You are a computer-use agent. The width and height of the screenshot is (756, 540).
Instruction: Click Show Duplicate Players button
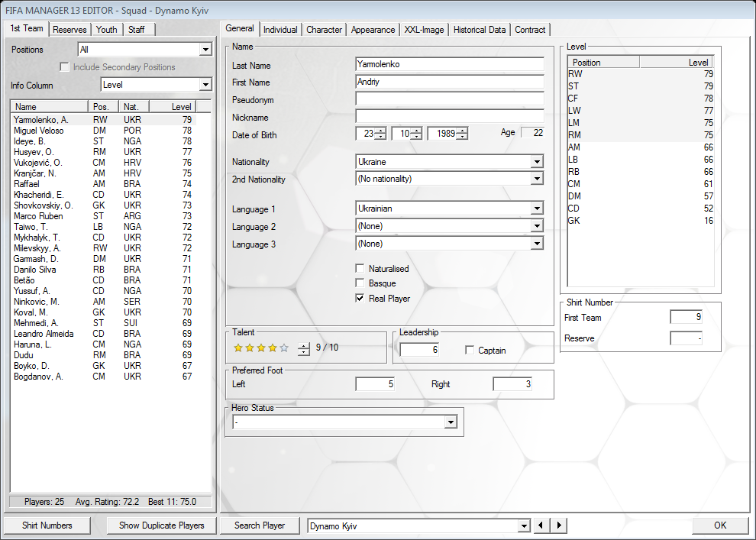click(x=162, y=525)
